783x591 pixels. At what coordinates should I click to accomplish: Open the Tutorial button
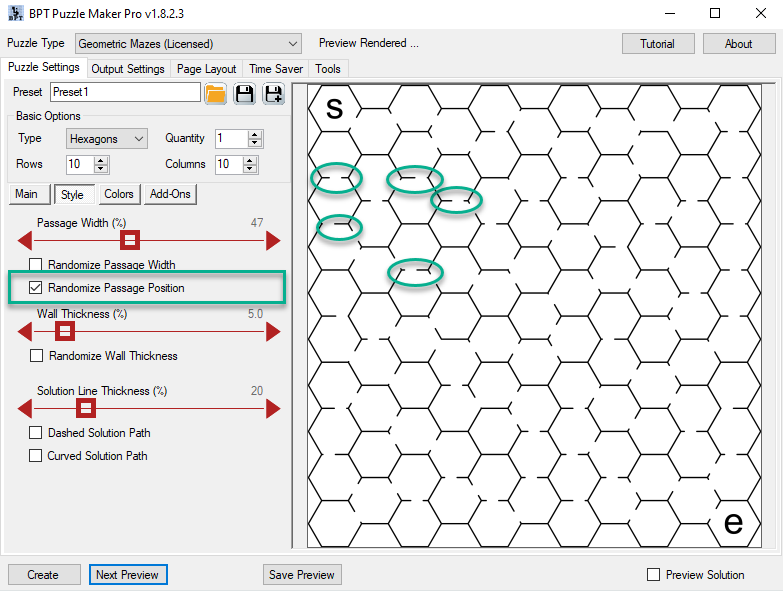click(657, 44)
